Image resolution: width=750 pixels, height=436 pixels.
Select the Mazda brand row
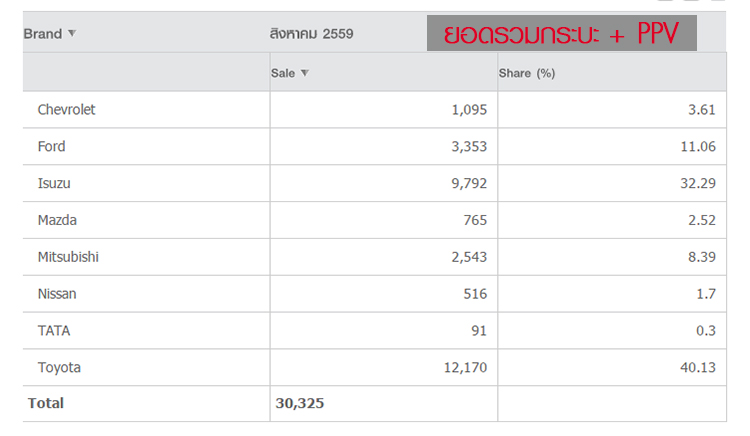(x=57, y=220)
